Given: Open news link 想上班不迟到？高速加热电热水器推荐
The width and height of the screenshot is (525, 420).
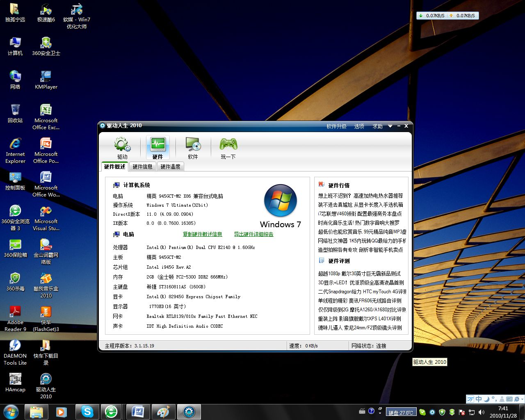Looking at the screenshot, I should coord(361,196).
